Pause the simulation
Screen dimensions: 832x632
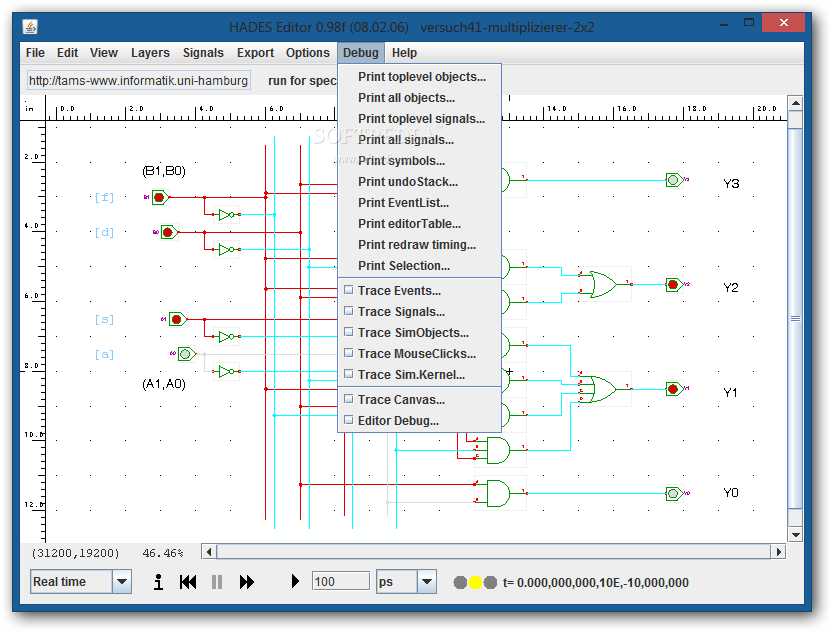pyautogui.click(x=217, y=582)
